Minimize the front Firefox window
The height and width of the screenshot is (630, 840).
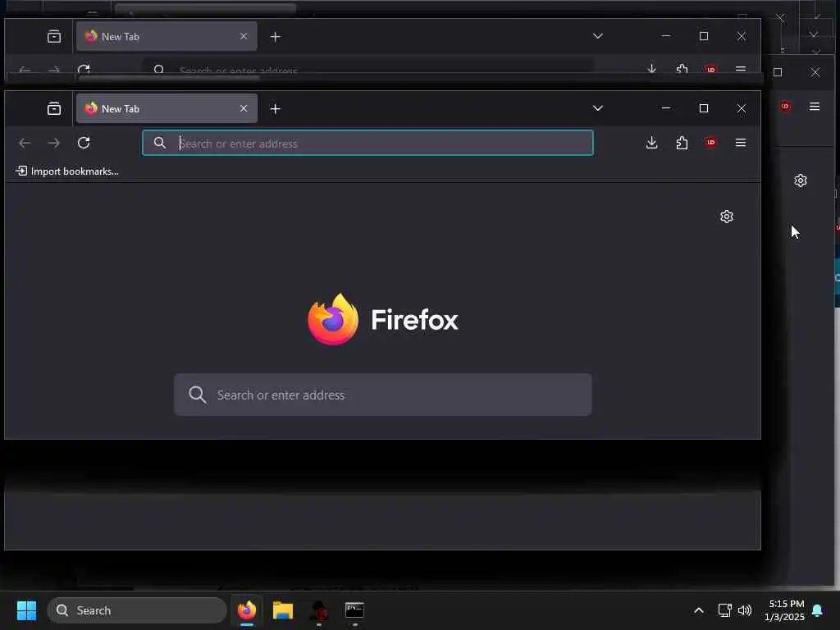666,108
